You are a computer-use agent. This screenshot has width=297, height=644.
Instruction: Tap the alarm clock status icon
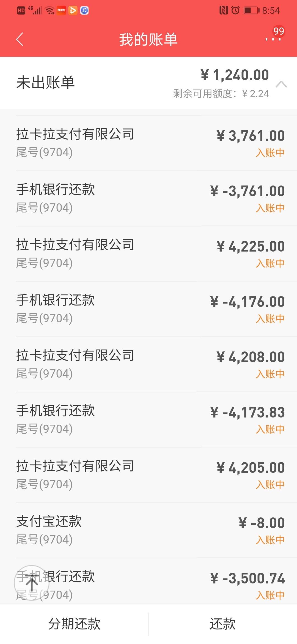coord(235,10)
